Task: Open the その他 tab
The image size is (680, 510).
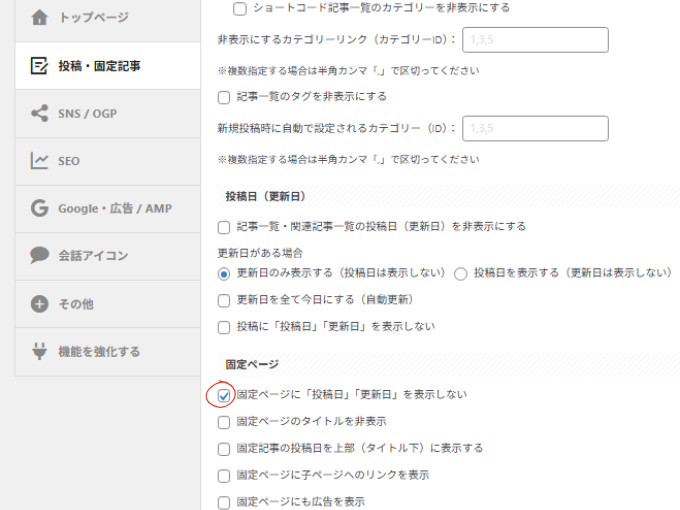Action: [108, 304]
